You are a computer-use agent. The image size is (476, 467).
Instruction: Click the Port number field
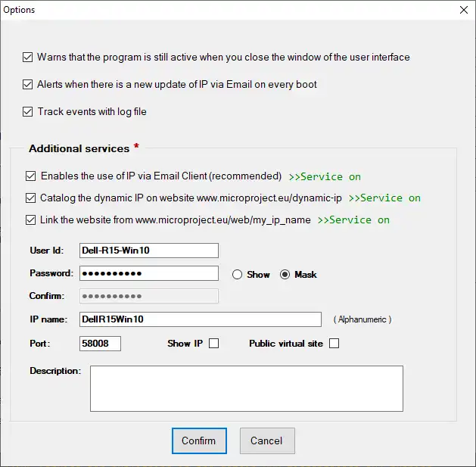pyautogui.click(x=100, y=344)
